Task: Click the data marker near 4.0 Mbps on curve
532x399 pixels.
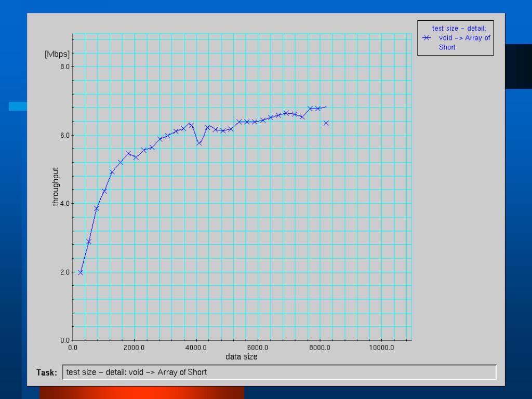Action: click(97, 209)
